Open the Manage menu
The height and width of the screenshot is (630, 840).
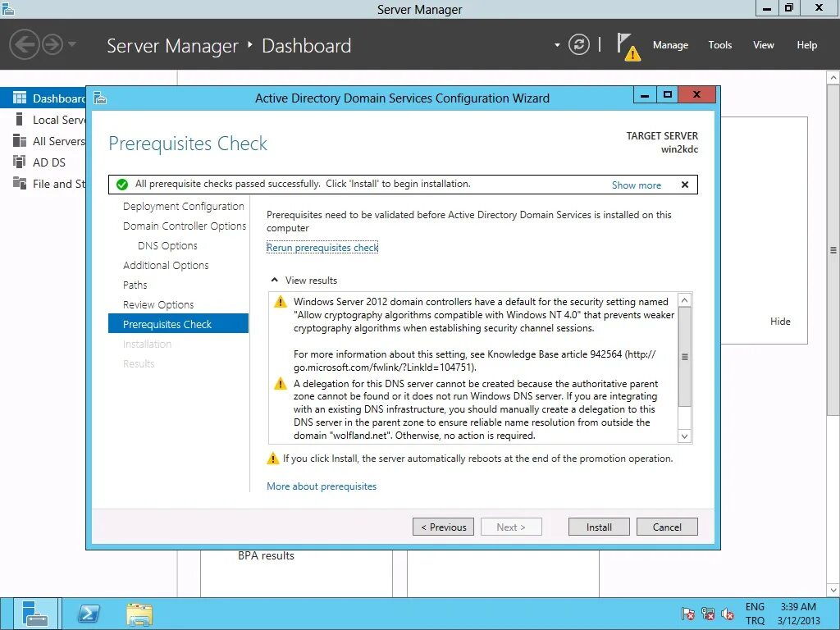pos(670,45)
